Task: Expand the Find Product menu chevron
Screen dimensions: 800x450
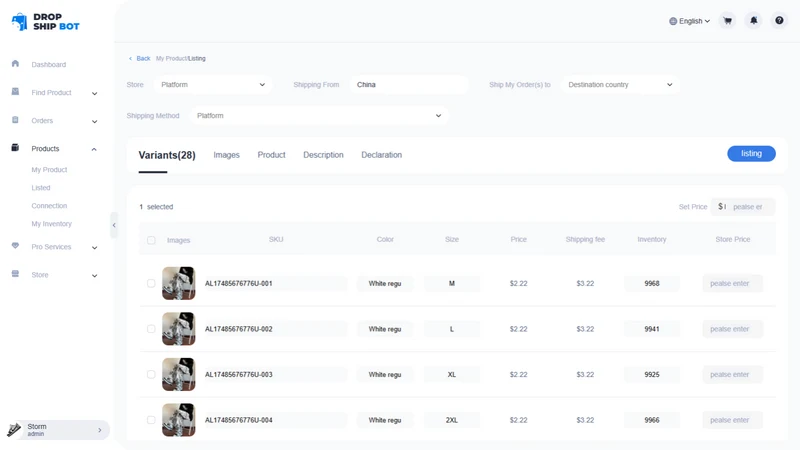Action: click(94, 93)
